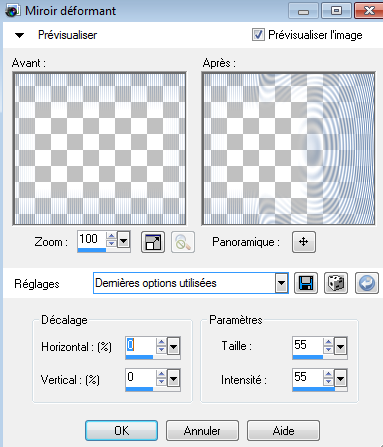Close the Miroir déformant dialog
Image resolution: width=383 pixels, height=447 pixels.
pos(368,11)
